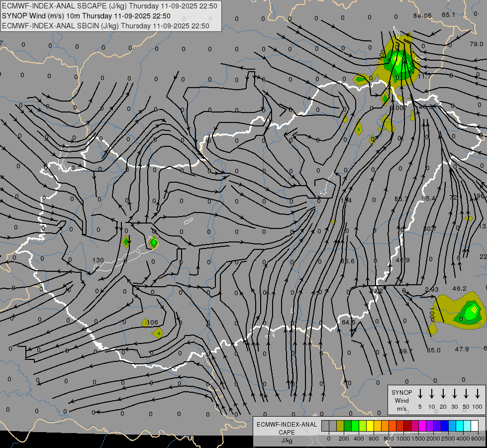Select the 10 m/s wind arrow symbol

point(432,394)
